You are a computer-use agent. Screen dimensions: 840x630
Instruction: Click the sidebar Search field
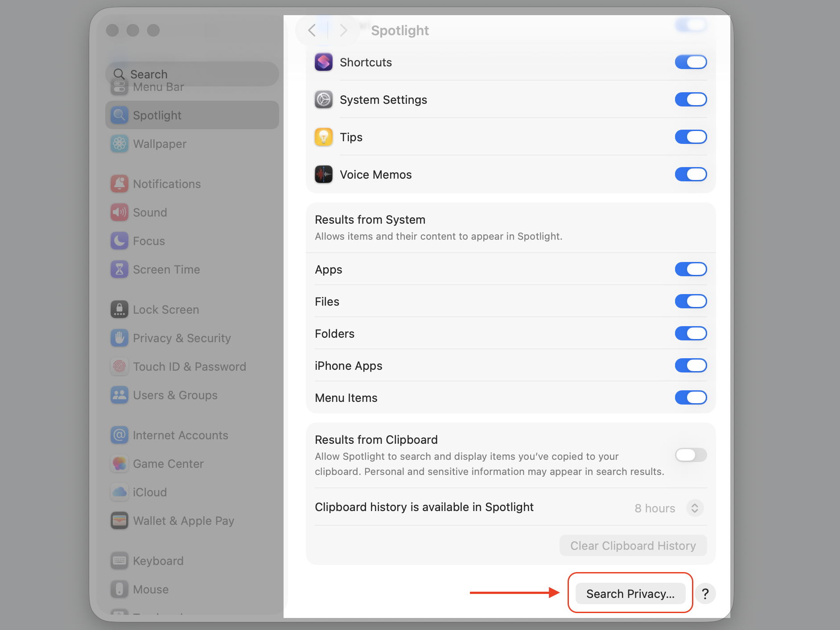click(x=192, y=74)
